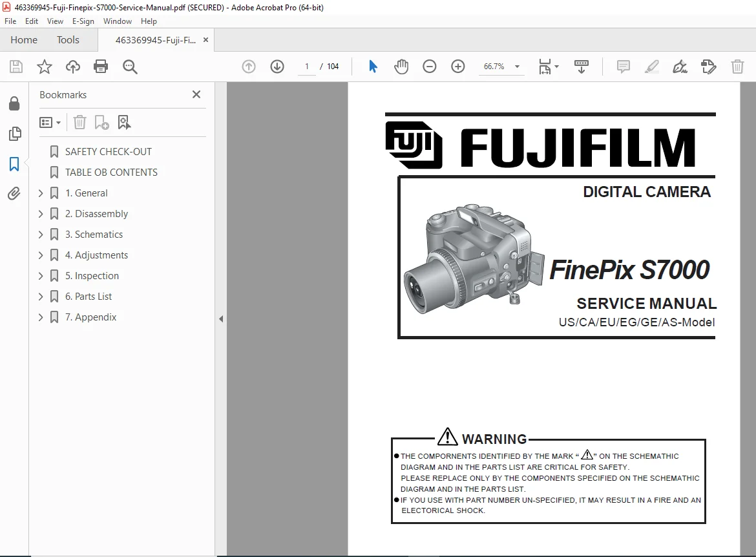
Task: Open the E-Sign menu
Action: pyautogui.click(x=83, y=21)
